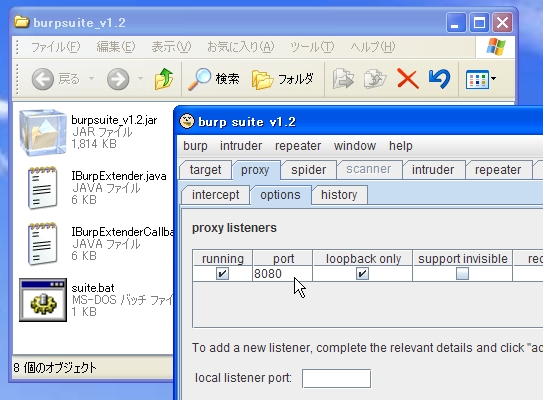543x400 pixels.
Task: Click the port column header
Action: 283,258
